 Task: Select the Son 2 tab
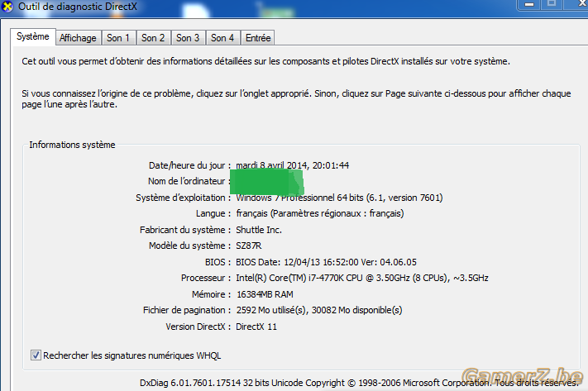[153, 38]
